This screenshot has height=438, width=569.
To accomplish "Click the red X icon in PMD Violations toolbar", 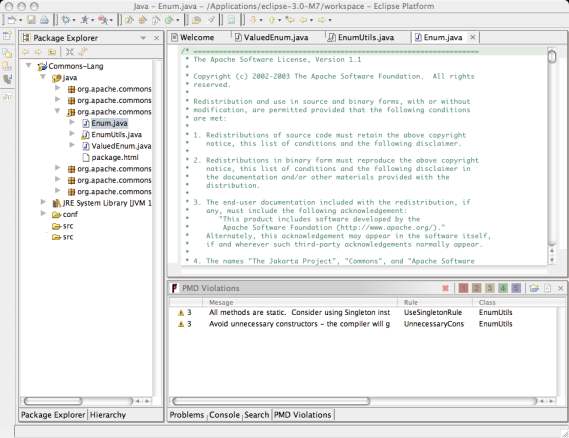I will 445,288.
